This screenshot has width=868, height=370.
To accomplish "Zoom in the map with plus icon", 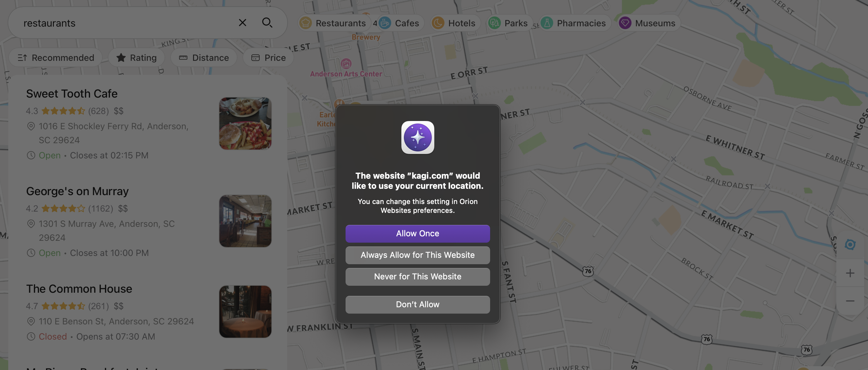I will (850, 273).
